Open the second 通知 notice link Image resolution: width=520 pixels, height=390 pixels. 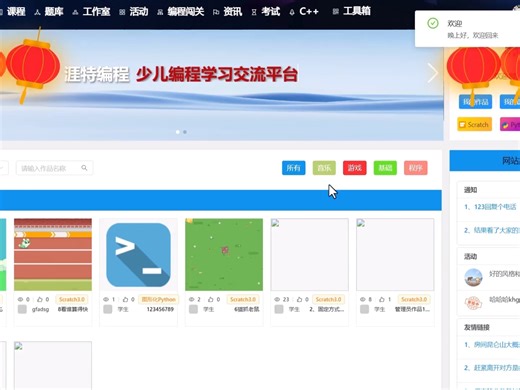coord(492,230)
